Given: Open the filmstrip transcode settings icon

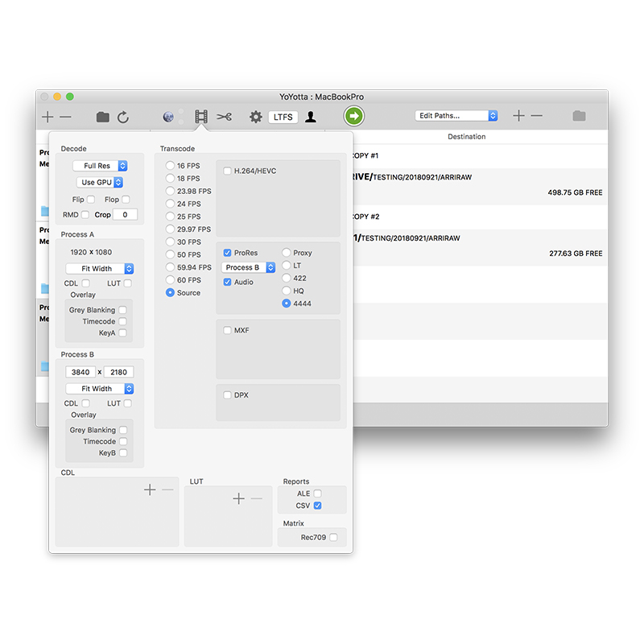Looking at the screenshot, I should click(x=200, y=117).
